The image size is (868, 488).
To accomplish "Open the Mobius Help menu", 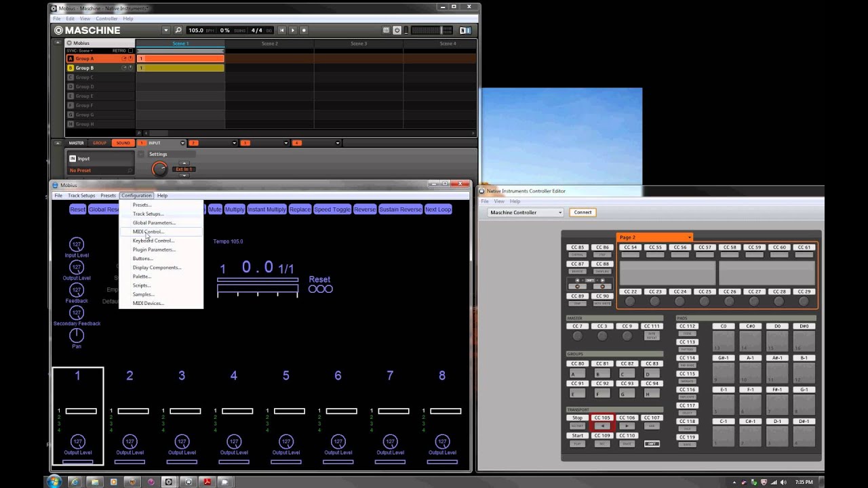I will (162, 195).
